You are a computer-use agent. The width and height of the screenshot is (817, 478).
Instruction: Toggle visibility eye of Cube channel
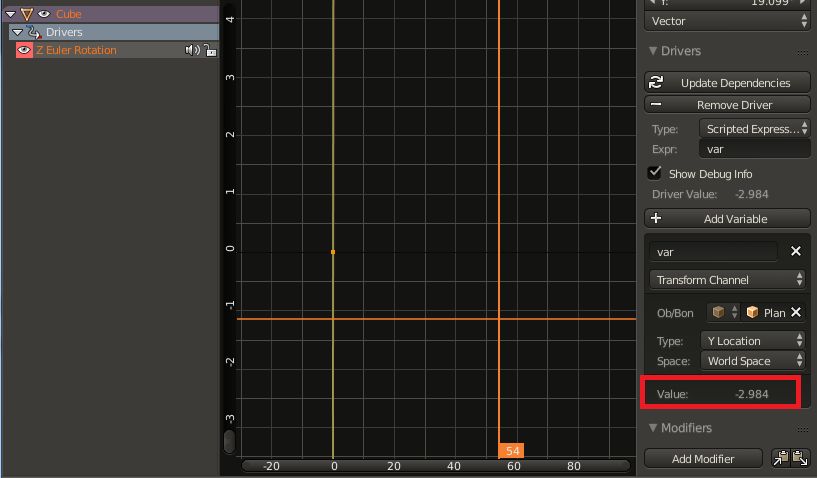coord(44,14)
